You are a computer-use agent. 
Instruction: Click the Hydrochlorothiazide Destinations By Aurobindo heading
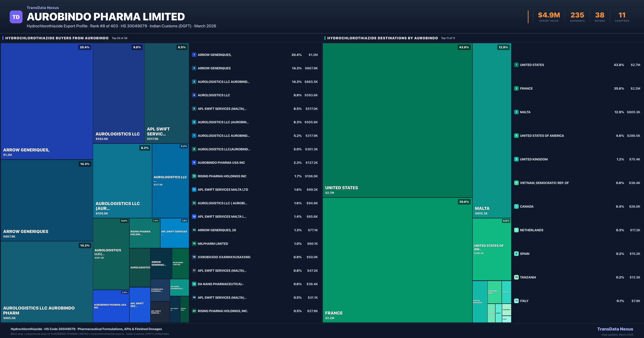pyautogui.click(x=383, y=38)
